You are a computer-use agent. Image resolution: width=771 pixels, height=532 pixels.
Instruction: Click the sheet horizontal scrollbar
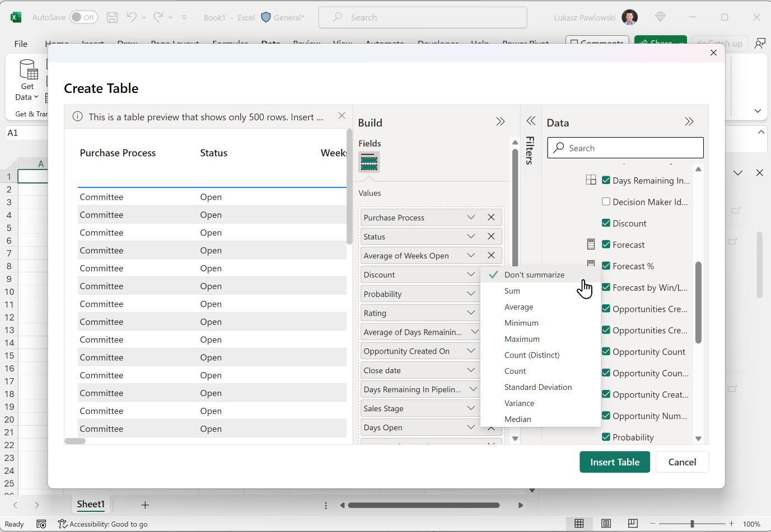[424, 505]
